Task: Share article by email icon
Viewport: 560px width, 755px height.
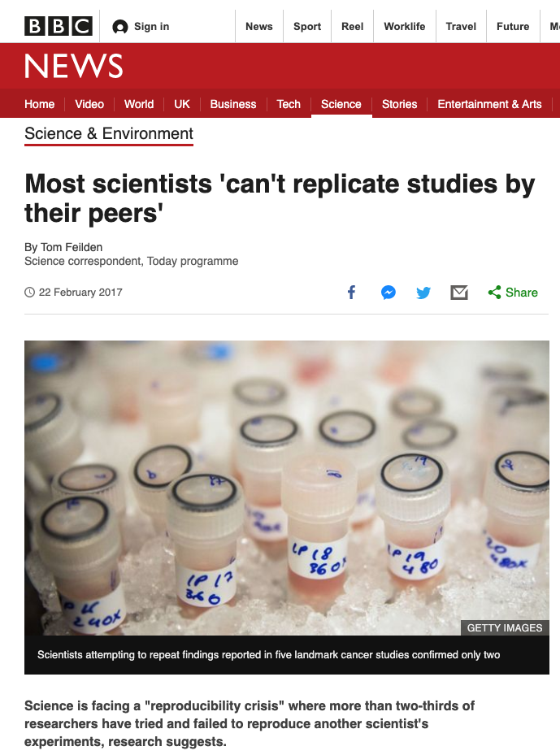Action: coord(459,293)
